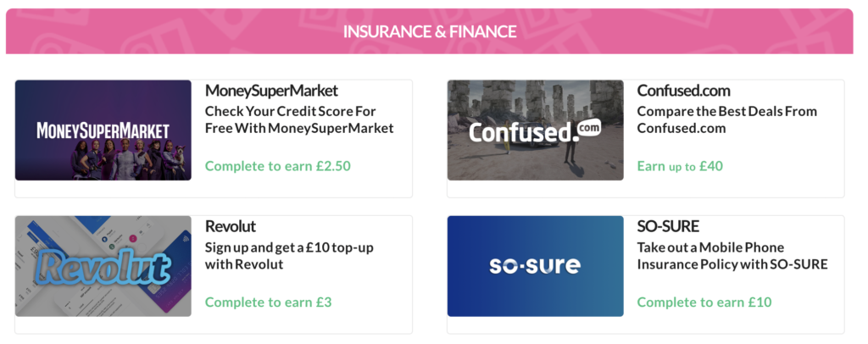Click 'Compare the Best Deals' description

[726, 119]
